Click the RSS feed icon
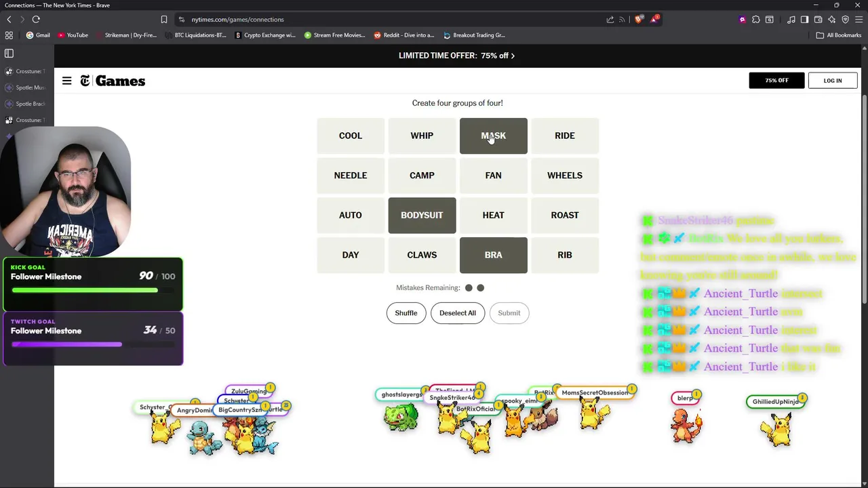Viewport: 868px width, 488px height. [x=622, y=20]
